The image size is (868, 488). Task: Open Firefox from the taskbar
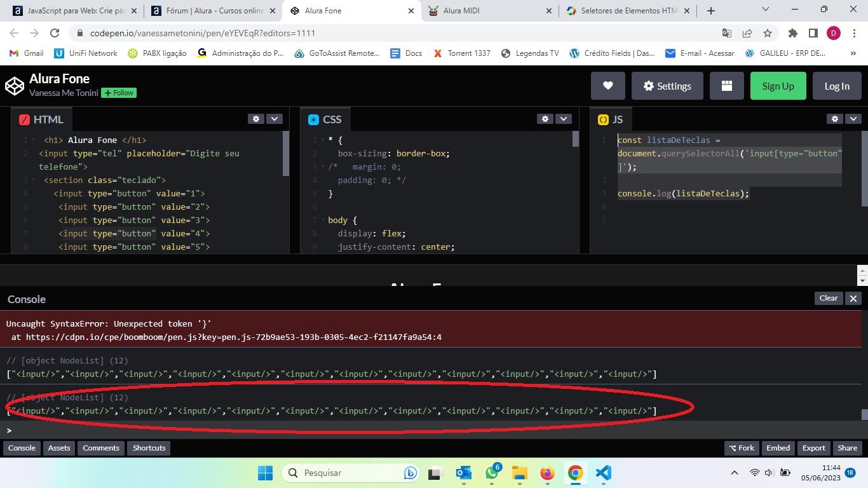click(x=547, y=473)
